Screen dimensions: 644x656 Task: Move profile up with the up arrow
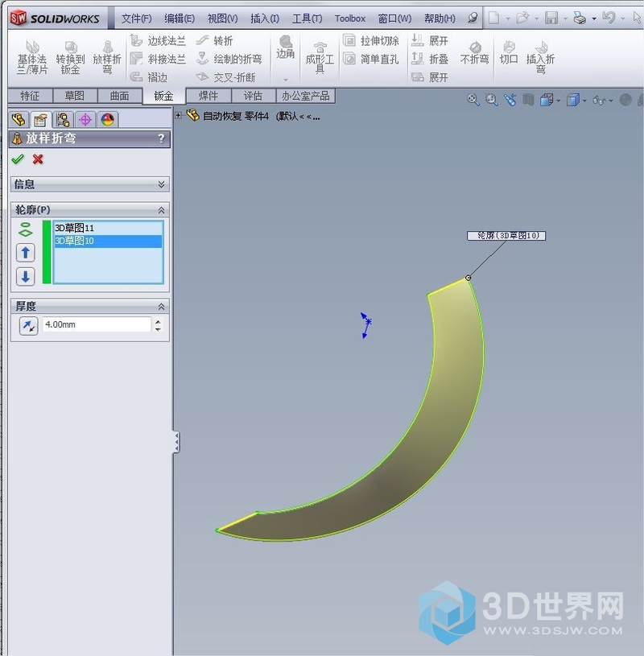(26, 253)
